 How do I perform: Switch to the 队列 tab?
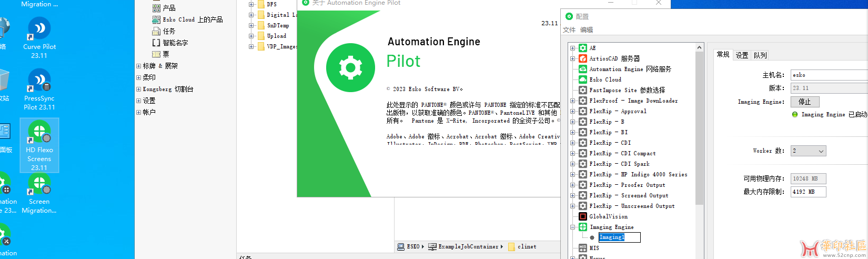[x=760, y=55]
